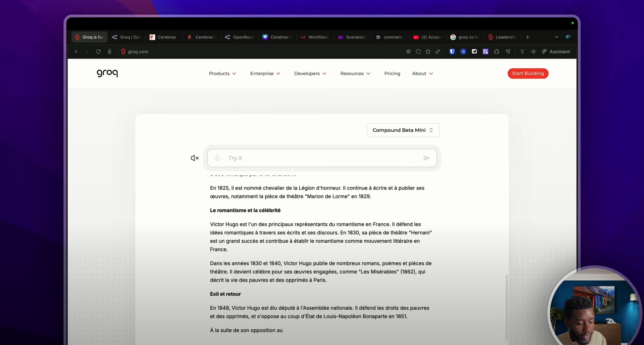This screenshot has width=644, height=345.
Task: Click the microphone icon in the address bar
Action: coord(109,52)
